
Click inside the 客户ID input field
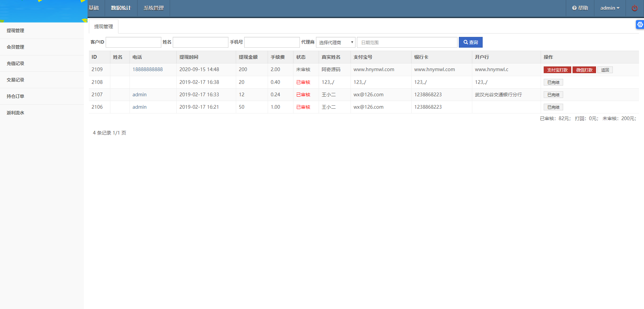coord(133,42)
